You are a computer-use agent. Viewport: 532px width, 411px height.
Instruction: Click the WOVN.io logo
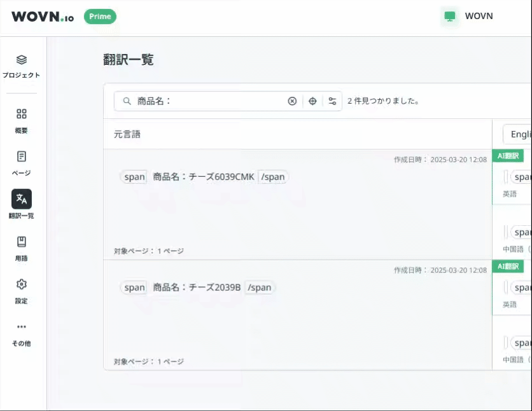point(42,17)
